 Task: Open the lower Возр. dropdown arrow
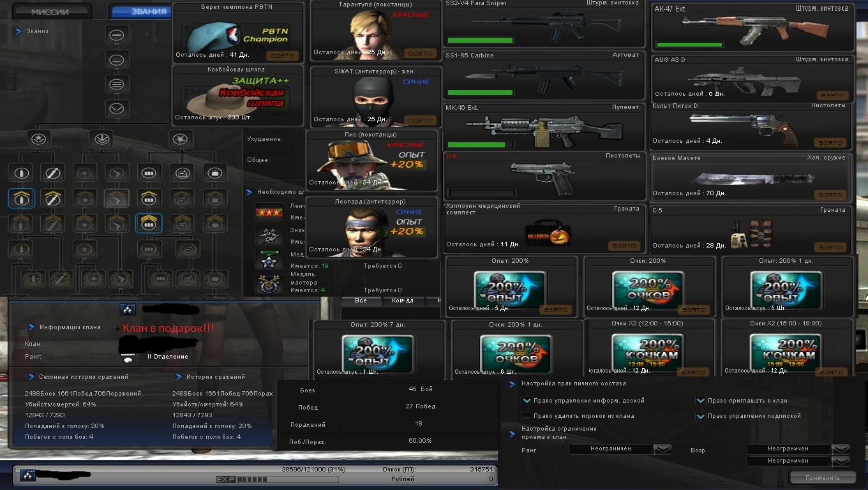pyautogui.click(x=841, y=461)
